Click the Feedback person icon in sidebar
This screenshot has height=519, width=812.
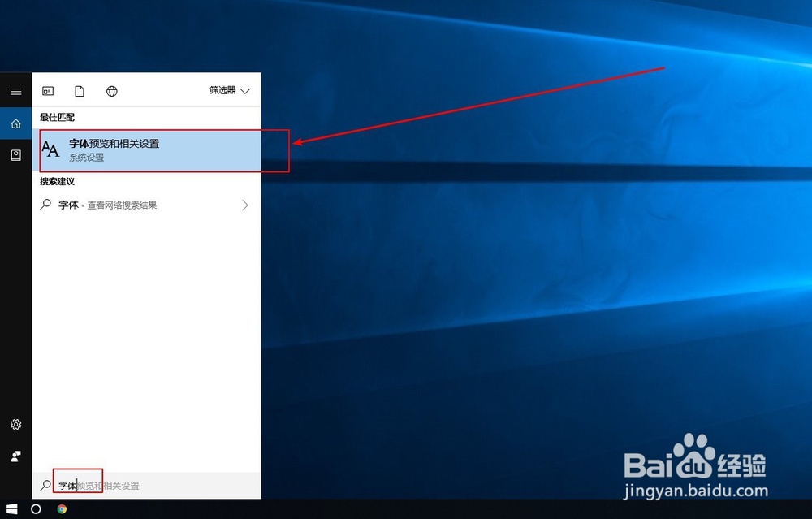click(x=16, y=456)
